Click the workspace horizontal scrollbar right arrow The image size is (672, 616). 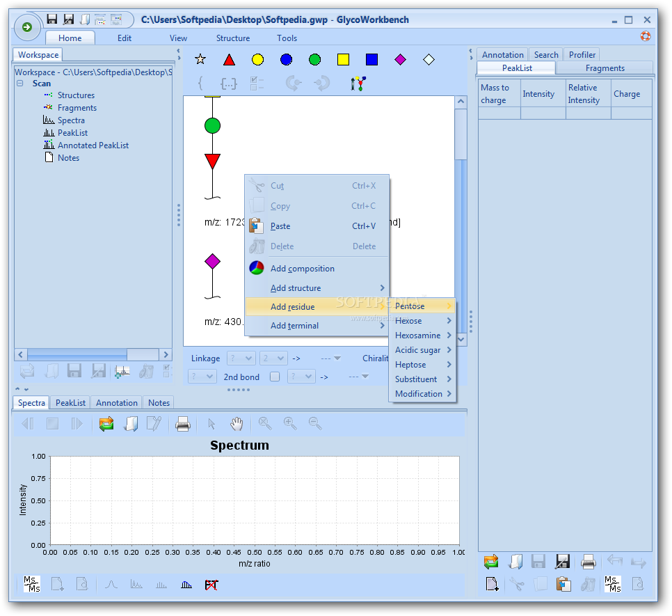point(166,354)
